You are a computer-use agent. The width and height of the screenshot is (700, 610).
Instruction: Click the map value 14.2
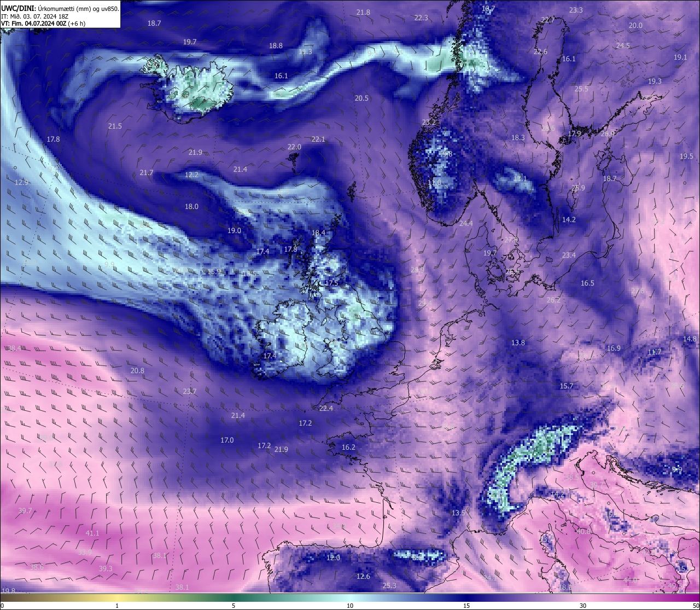tap(569, 219)
